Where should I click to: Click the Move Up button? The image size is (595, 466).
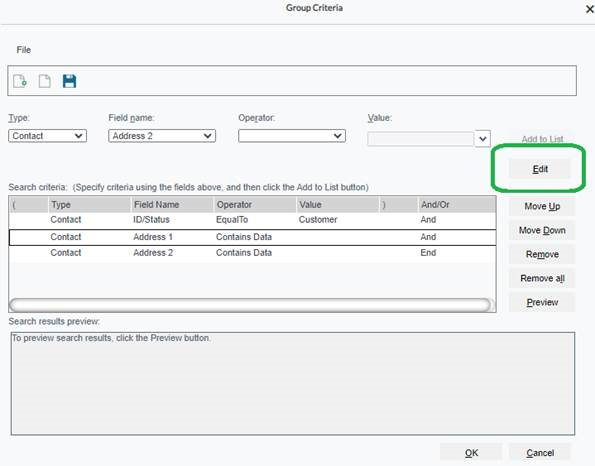[x=542, y=206]
